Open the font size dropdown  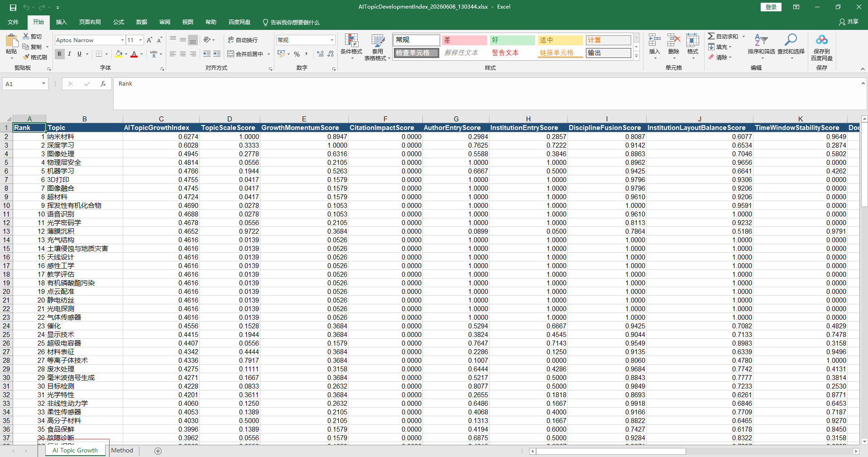[x=140, y=40]
